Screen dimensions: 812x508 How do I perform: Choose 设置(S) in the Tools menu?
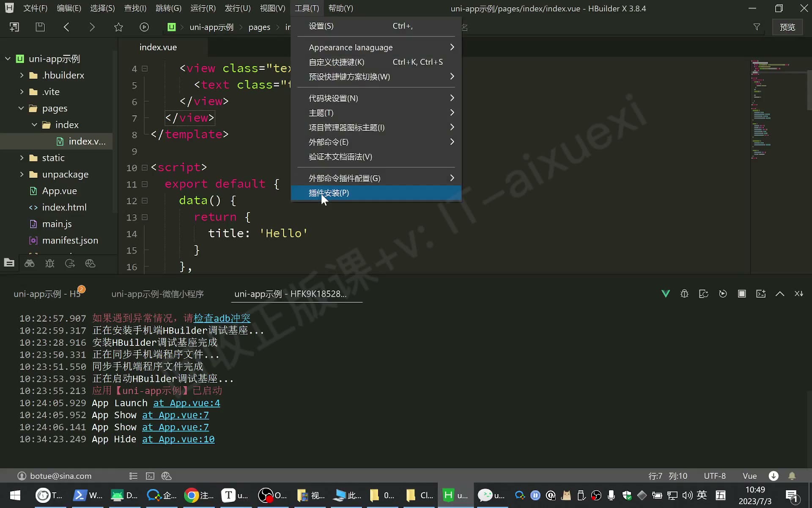376,26
